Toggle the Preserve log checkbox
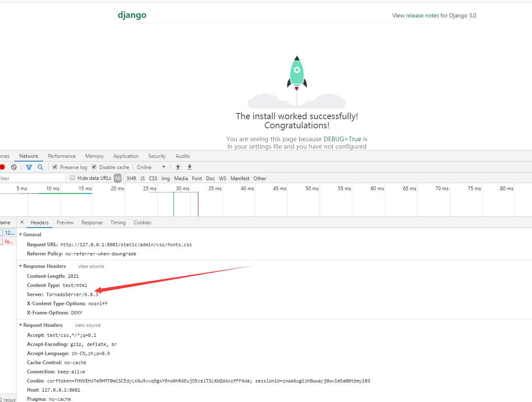 [x=55, y=167]
